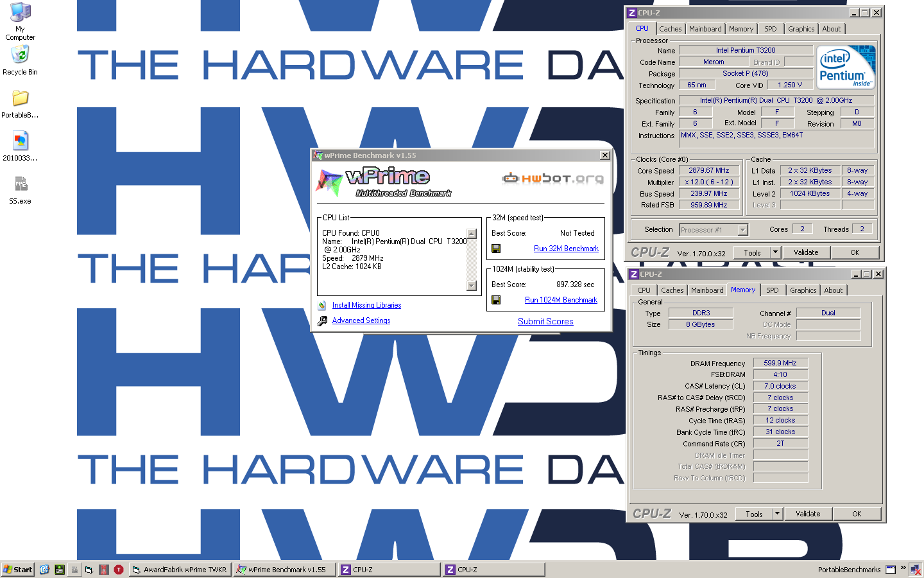The height and width of the screenshot is (578, 924).
Task: Click Validate in top CPU-Z window
Action: pyautogui.click(x=806, y=253)
